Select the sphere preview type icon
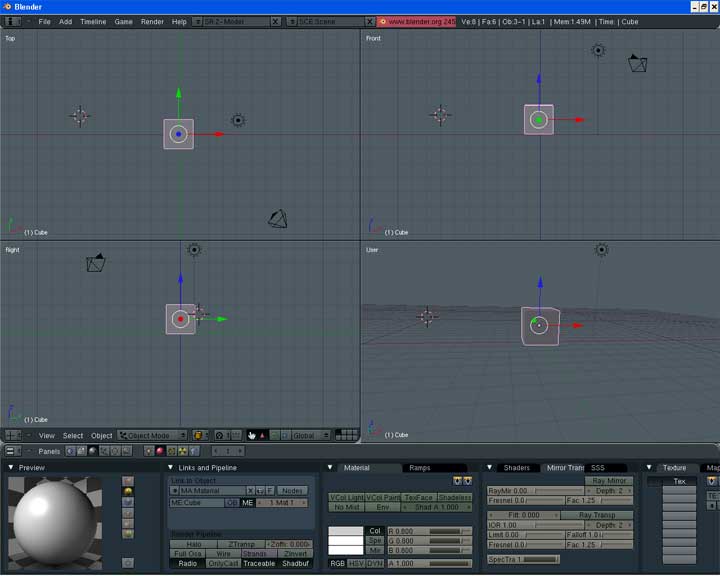Image resolution: width=720 pixels, height=576 pixels. click(128, 491)
